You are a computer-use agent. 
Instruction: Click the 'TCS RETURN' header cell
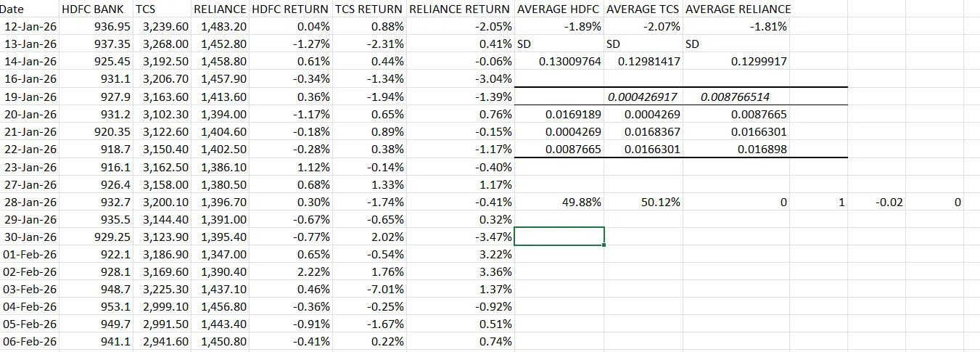(x=369, y=9)
